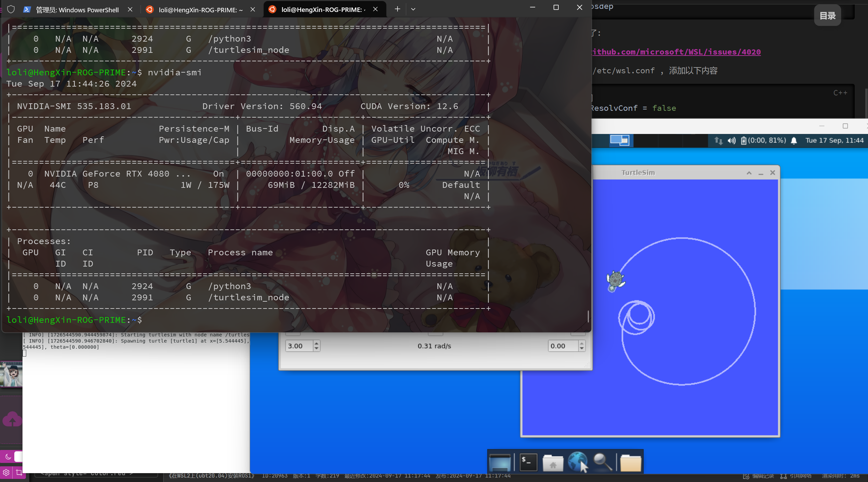Image resolution: width=868 pixels, height=482 pixels.
Task: Open the settings gear in sidebar
Action: pos(6,472)
